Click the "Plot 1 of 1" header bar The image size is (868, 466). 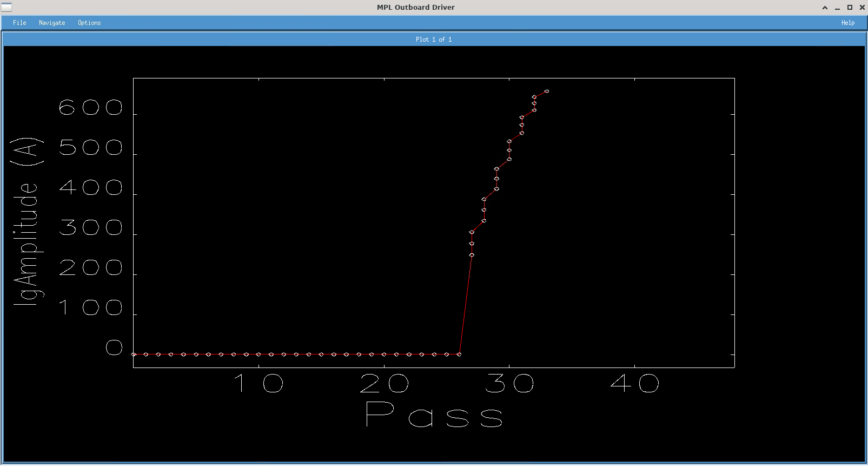[434, 40]
